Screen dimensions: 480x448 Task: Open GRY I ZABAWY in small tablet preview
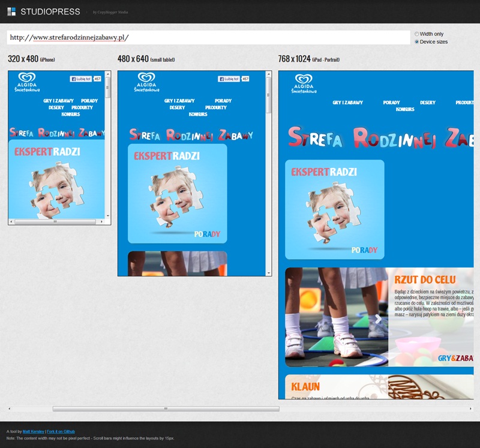point(179,101)
